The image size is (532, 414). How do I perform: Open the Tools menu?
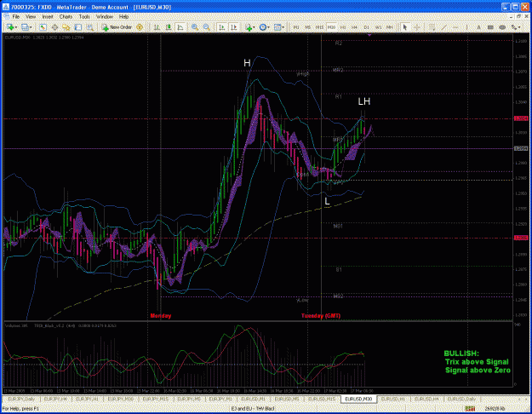(x=84, y=16)
